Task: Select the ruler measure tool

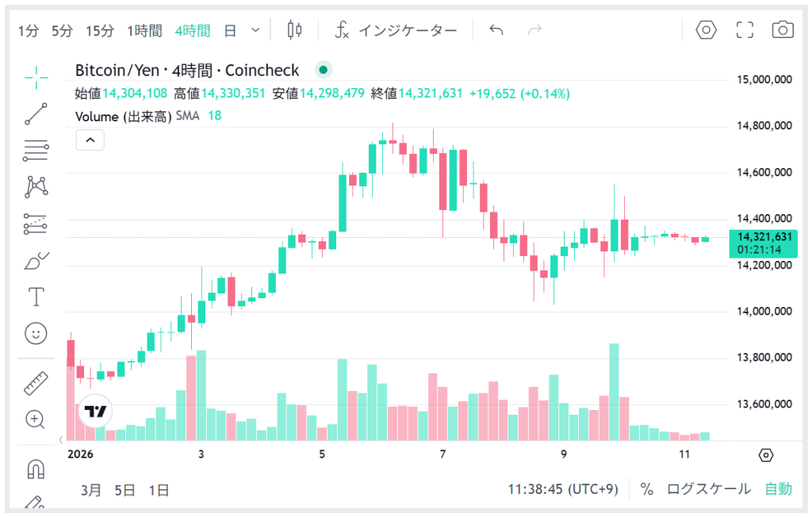Action: click(x=36, y=383)
